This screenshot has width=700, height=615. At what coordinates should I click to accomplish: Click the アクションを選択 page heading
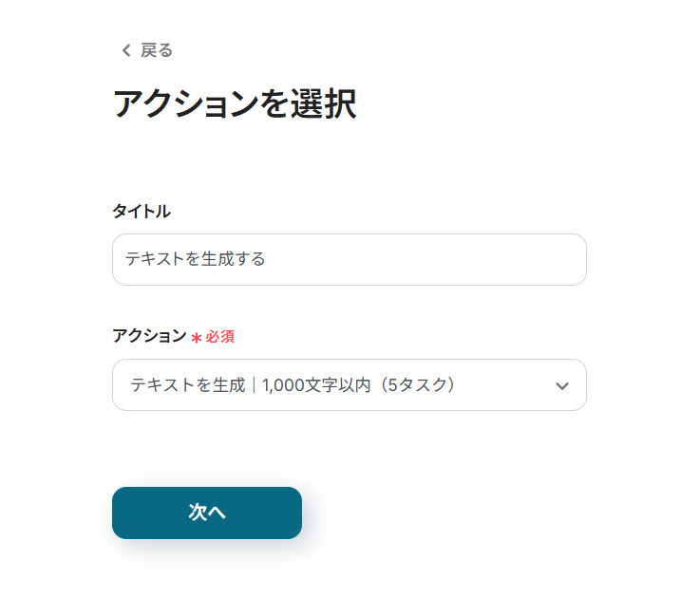point(235,104)
